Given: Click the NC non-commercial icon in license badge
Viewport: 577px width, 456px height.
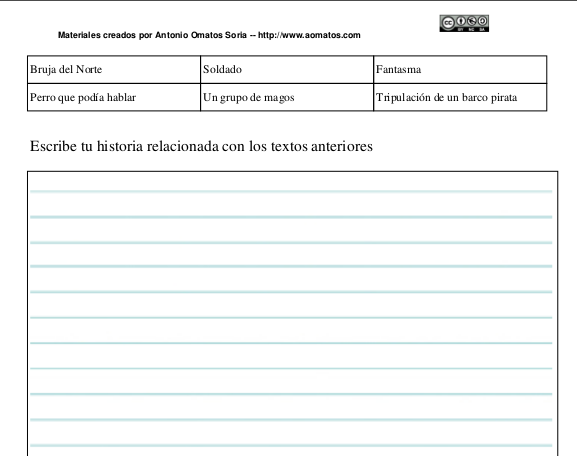Looking at the screenshot, I should click(x=471, y=21).
